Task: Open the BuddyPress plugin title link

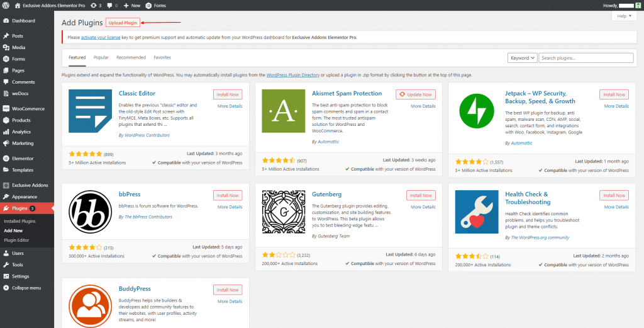Action: click(x=135, y=288)
